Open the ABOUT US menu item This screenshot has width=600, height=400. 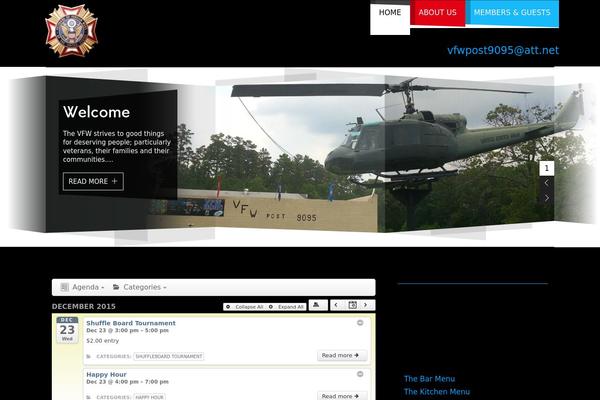coord(437,13)
